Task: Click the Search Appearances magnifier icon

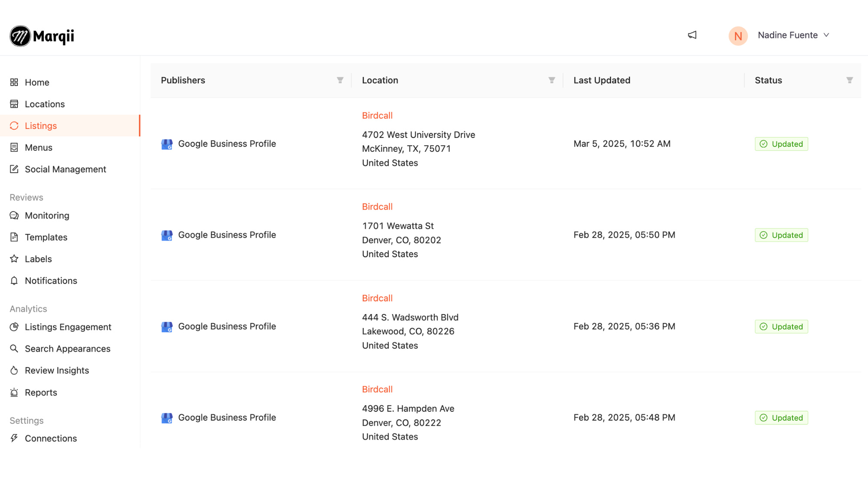Action: coord(14,349)
